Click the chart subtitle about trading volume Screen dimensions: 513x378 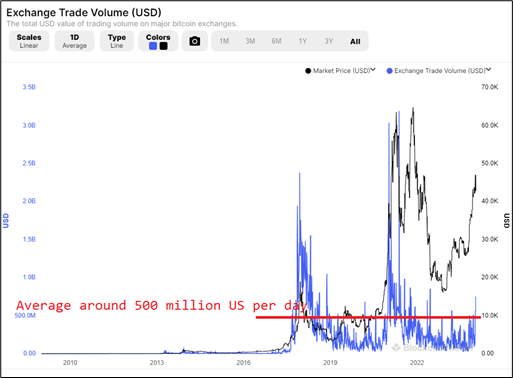pos(122,24)
